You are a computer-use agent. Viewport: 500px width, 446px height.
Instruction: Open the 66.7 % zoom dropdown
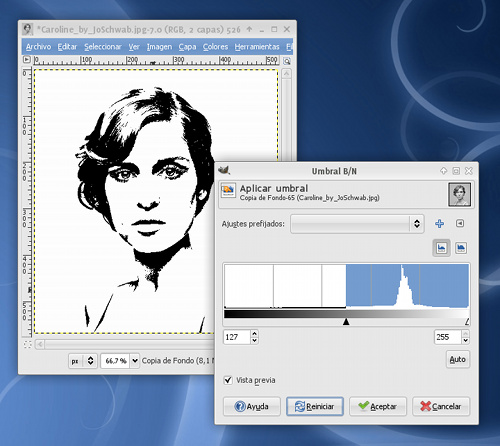tap(135, 361)
